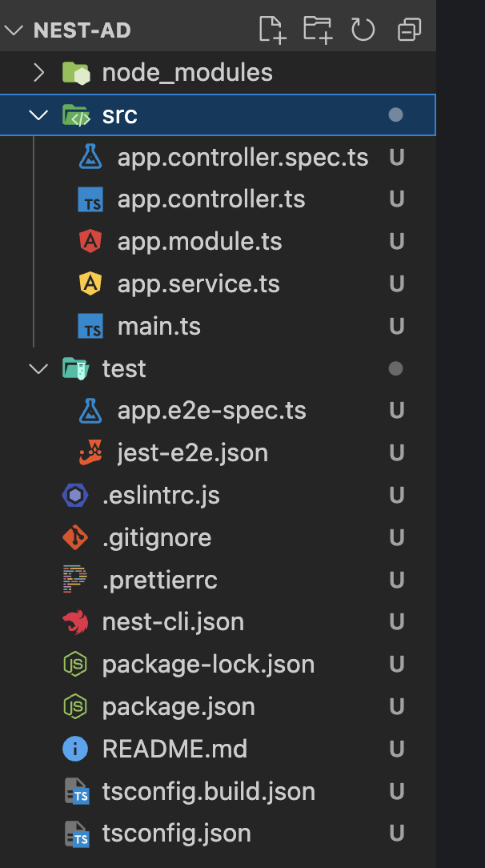Refresh the explorer with the circular arrow icon

[363, 30]
